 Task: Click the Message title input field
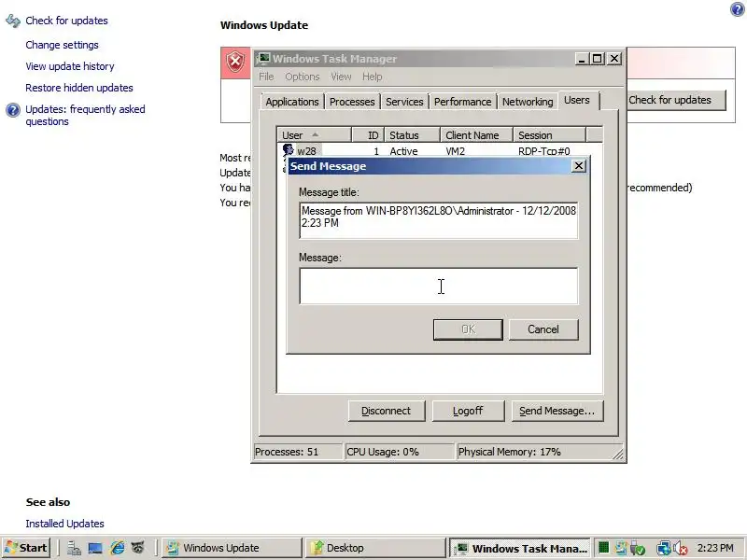pos(438,220)
